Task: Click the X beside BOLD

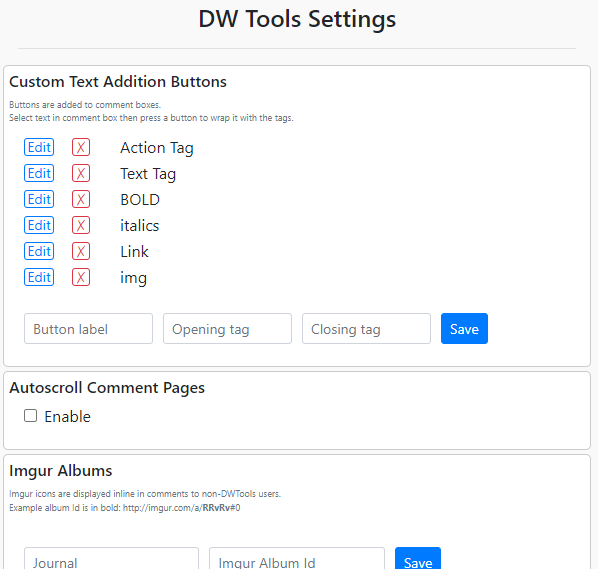Action: [81, 199]
